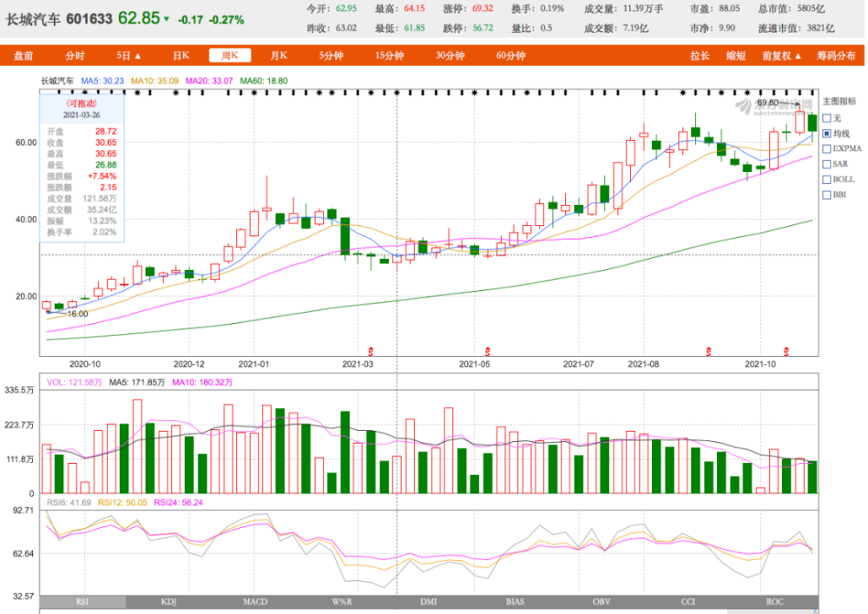Click the last red S marker after 2021-10
This screenshot has width=868, height=614.
pos(786,352)
